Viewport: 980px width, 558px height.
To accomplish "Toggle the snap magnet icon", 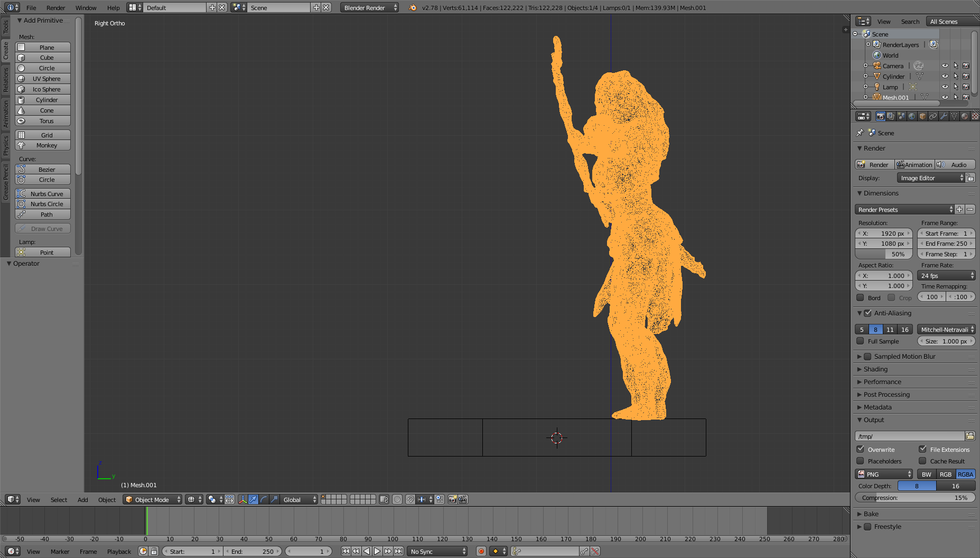I will pyautogui.click(x=410, y=499).
